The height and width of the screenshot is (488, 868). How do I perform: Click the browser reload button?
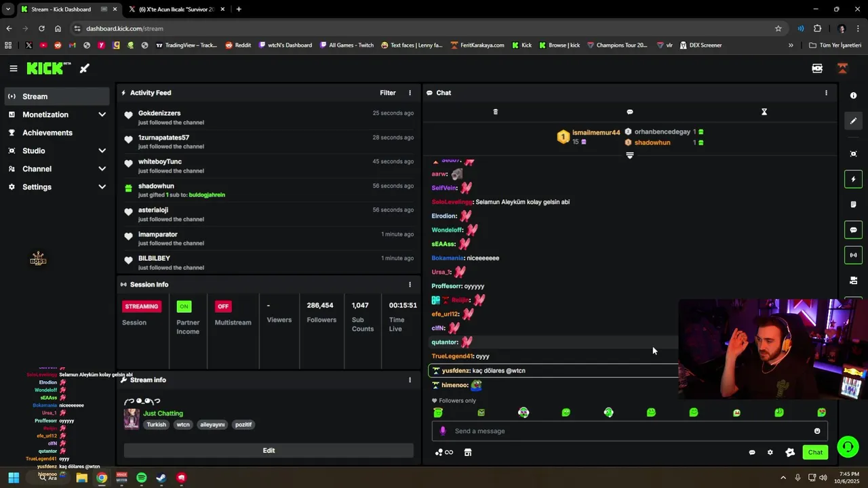coord(41,28)
